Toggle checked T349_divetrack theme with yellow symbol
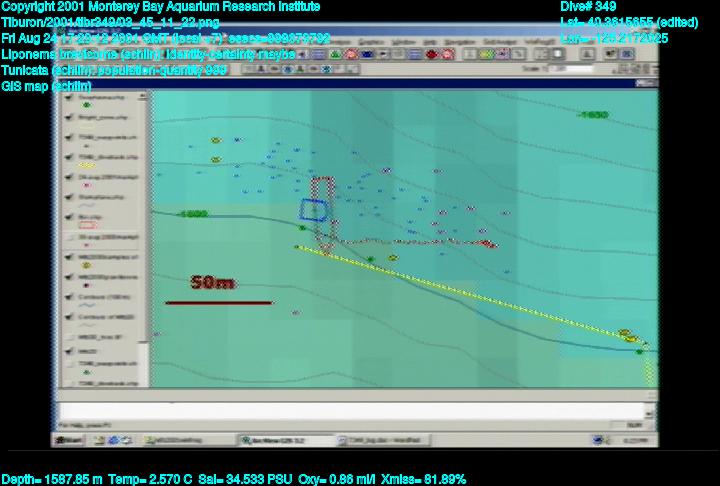 point(69,157)
